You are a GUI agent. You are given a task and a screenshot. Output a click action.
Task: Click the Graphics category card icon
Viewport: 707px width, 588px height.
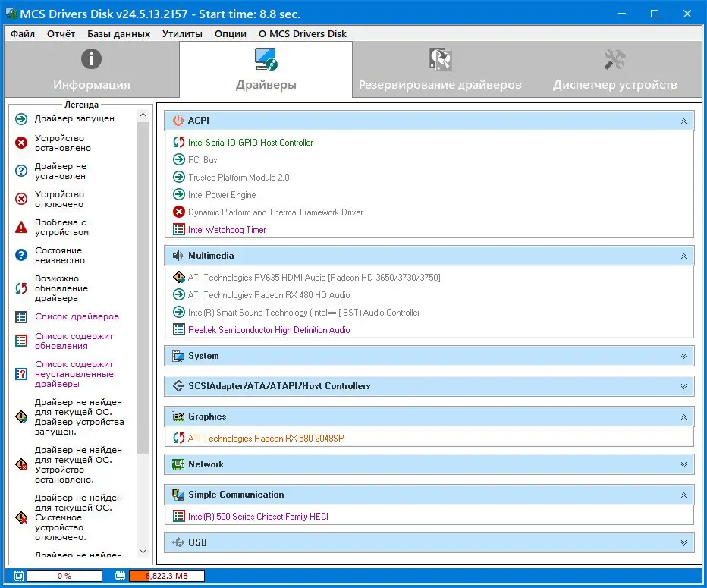click(x=178, y=417)
